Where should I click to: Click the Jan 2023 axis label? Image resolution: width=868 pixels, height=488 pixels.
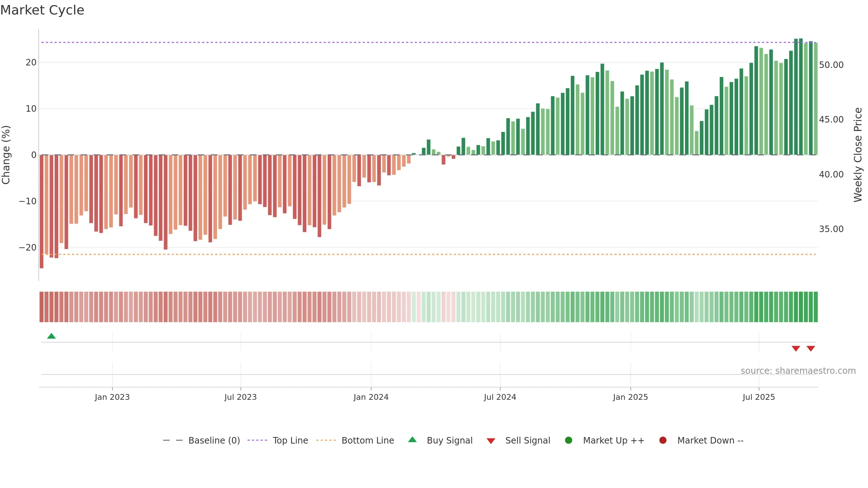112,397
